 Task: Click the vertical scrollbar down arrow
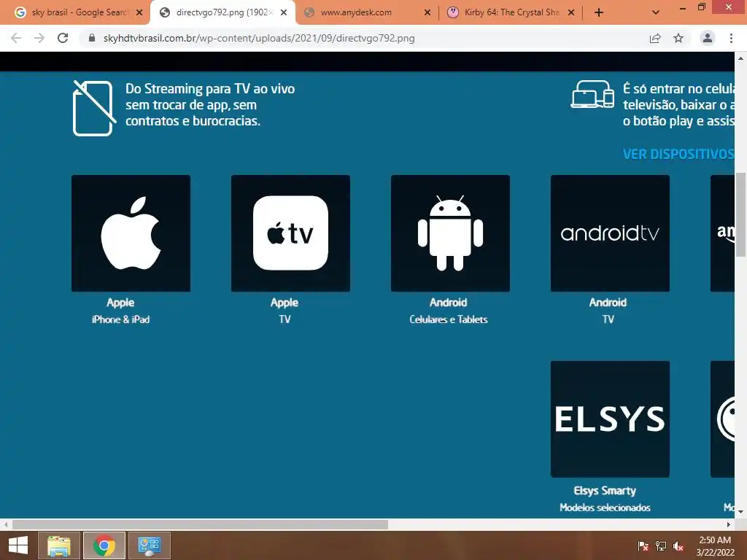click(x=740, y=512)
